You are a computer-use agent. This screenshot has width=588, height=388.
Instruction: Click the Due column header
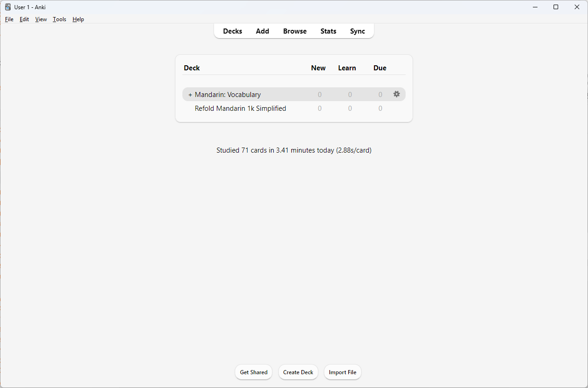(380, 68)
